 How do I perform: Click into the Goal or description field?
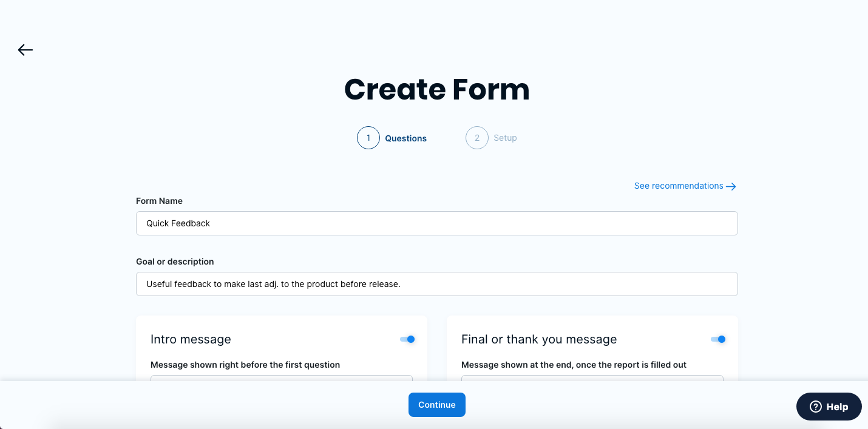[437, 284]
